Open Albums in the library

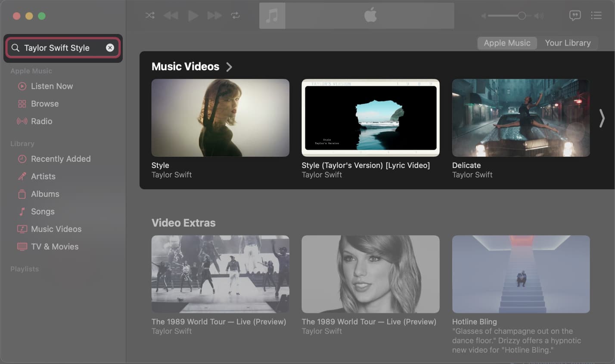point(45,194)
